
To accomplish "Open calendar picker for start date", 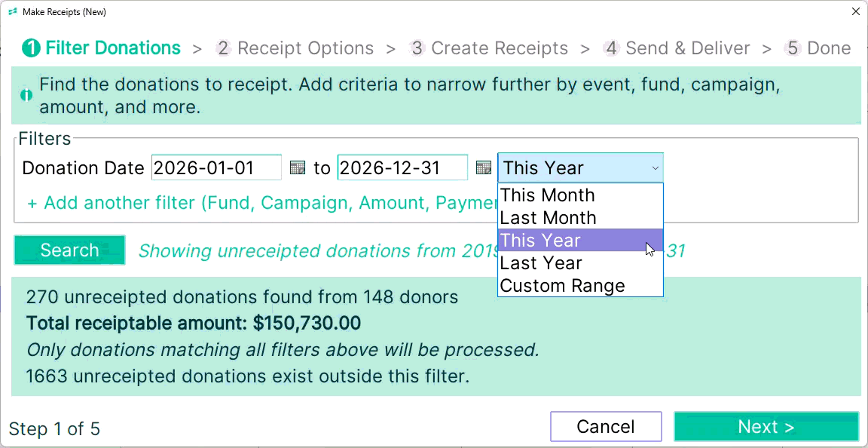I will click(298, 167).
